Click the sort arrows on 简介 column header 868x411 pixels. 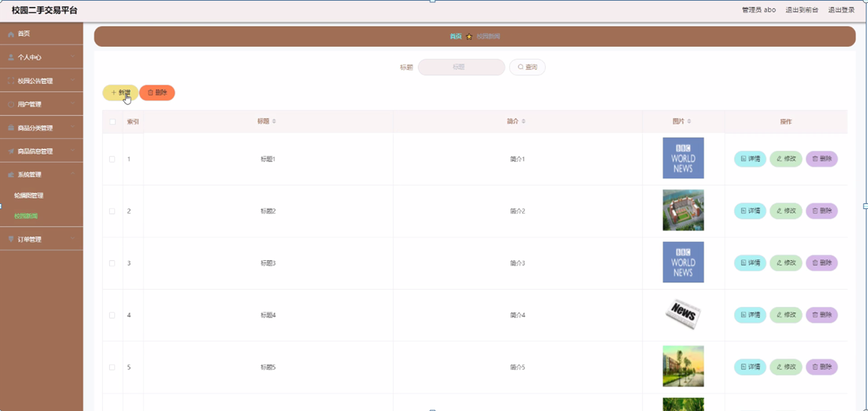[x=523, y=121]
